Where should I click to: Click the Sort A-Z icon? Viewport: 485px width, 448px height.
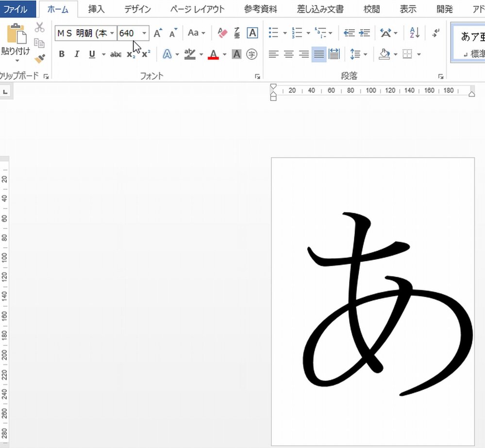414,33
